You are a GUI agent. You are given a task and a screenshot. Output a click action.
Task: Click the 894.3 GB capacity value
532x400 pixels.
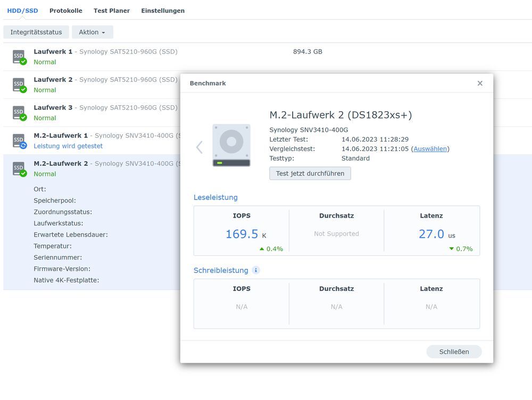click(x=307, y=52)
